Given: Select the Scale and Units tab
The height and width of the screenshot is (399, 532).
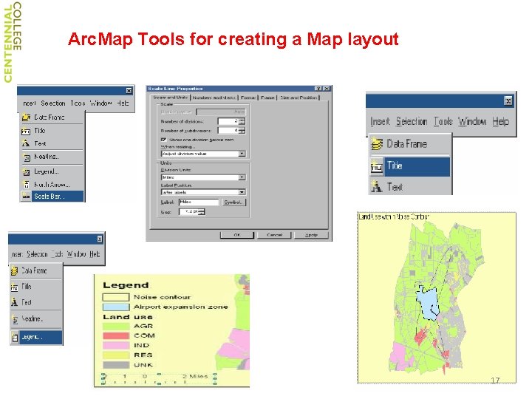Looking at the screenshot, I should pos(171,98).
